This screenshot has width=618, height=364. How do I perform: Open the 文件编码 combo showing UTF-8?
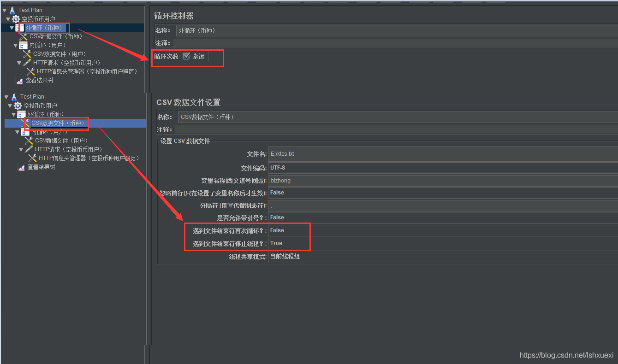point(443,168)
